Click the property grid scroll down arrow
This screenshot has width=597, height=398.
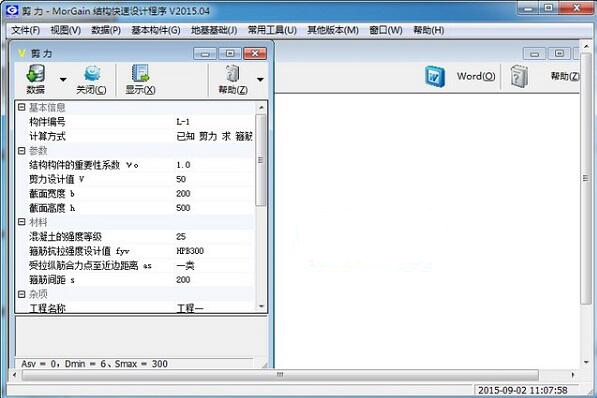coord(261,307)
